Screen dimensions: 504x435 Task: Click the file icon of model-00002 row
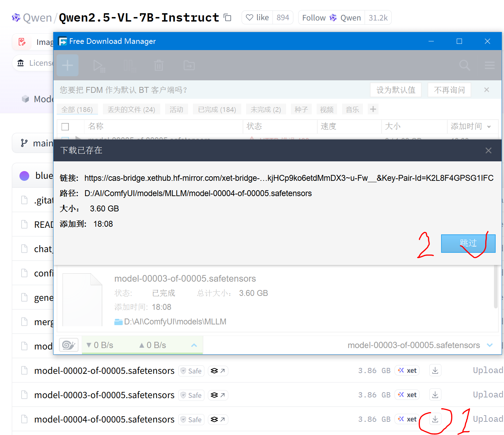pyautogui.click(x=24, y=370)
